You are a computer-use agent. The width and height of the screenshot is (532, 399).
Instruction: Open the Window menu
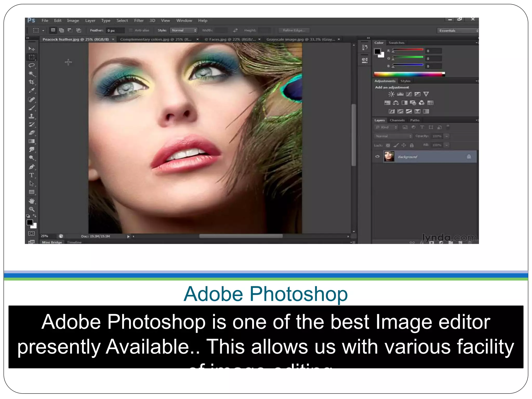184,21
